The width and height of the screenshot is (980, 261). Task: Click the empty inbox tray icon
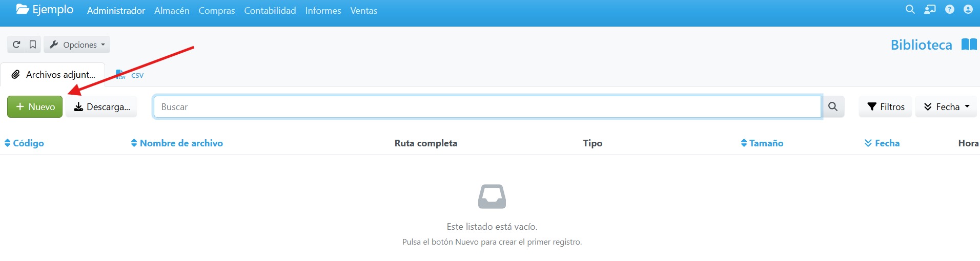(492, 197)
